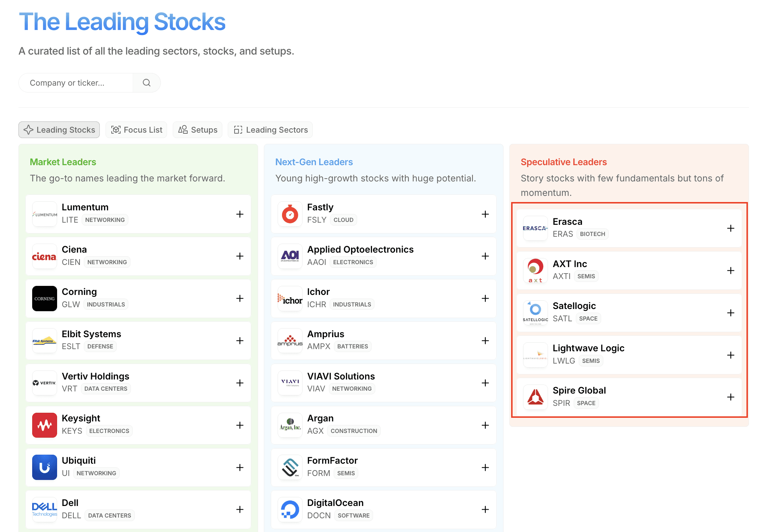
Task: Click the Spire Global red logo
Action: [535, 397]
